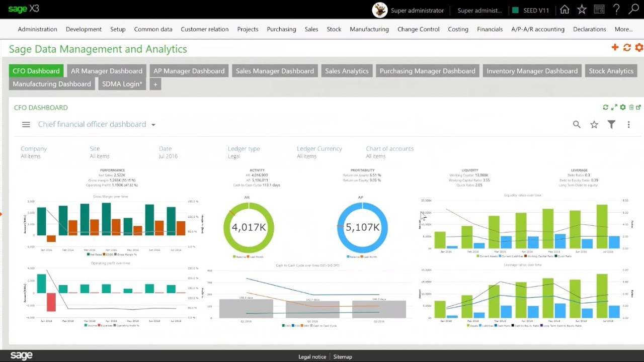This screenshot has width=644, height=362.
Task: Open the Chart of accounts filter
Action: point(390,152)
